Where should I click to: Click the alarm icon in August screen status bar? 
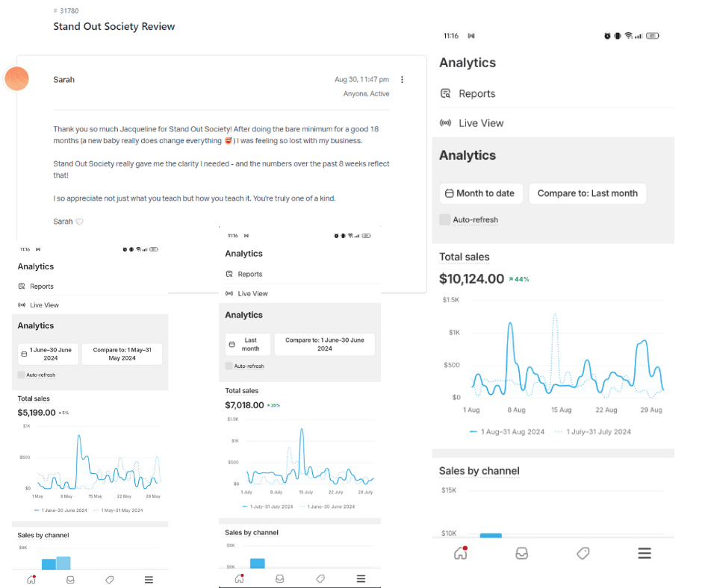pos(607,36)
